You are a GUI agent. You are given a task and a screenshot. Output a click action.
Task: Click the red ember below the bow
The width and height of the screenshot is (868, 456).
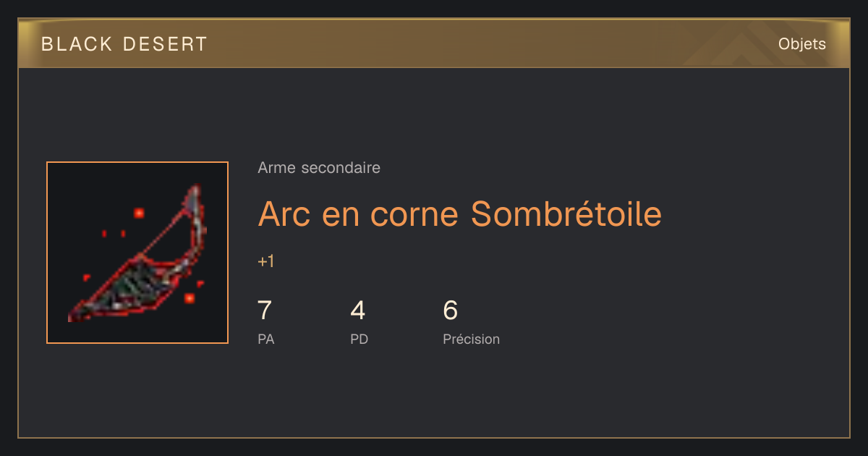pos(189,298)
